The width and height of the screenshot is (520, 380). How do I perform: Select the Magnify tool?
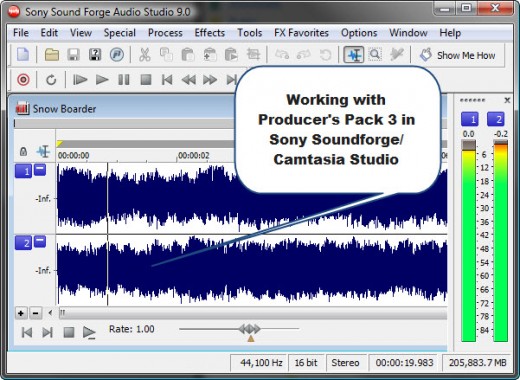[x=375, y=54]
